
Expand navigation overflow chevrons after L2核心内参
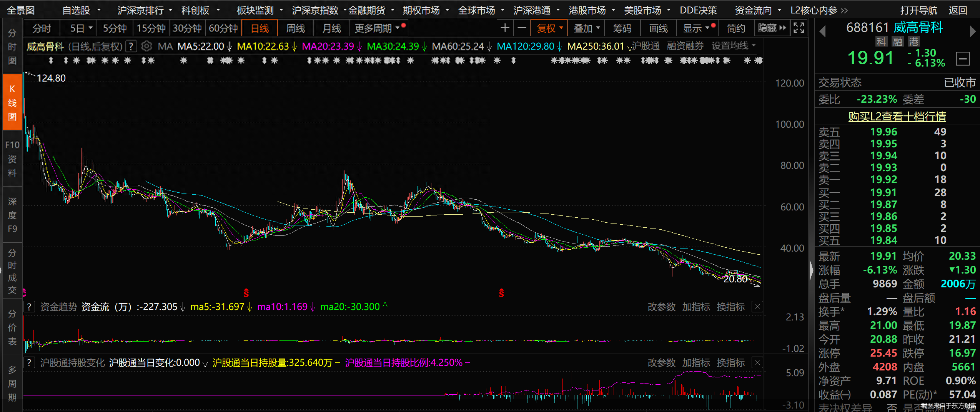[844, 10]
